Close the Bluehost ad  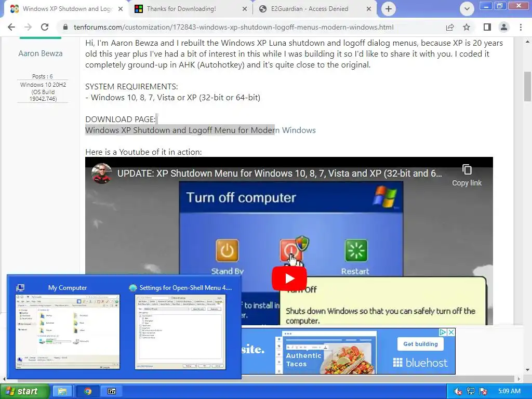tap(451, 332)
